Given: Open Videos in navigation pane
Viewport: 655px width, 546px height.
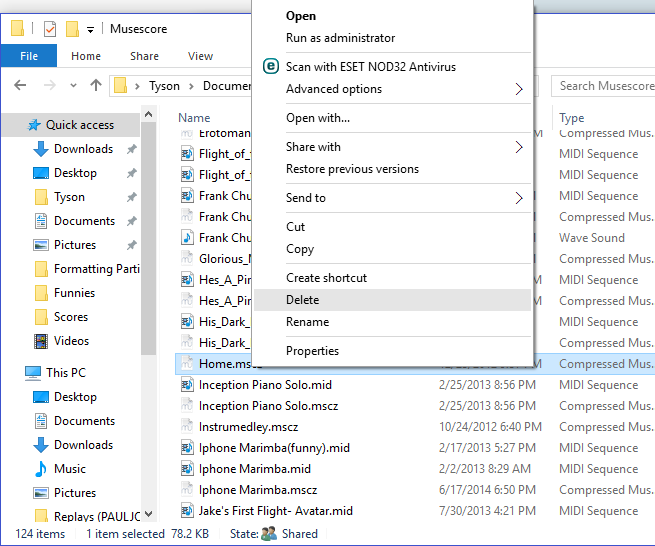Looking at the screenshot, I should 71,341.
